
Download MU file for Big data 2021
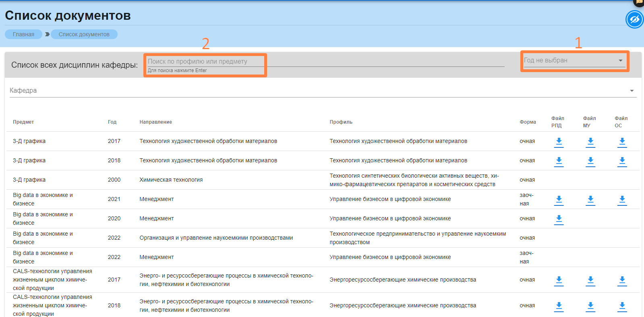[x=590, y=200]
